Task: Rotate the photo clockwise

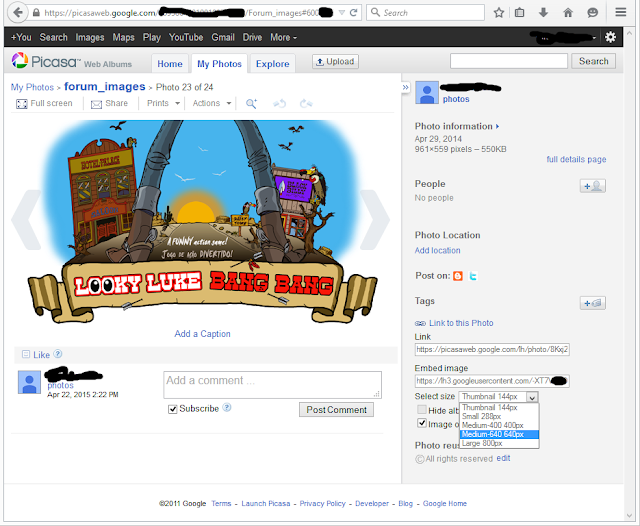Action: tap(306, 104)
